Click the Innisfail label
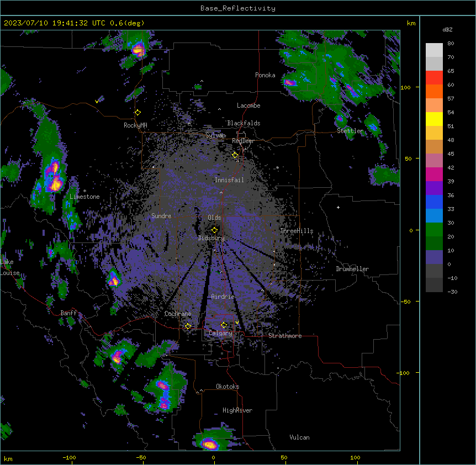 point(229,180)
